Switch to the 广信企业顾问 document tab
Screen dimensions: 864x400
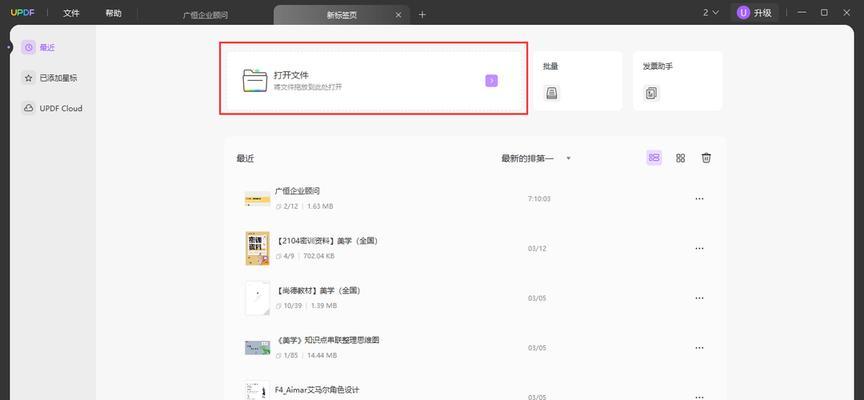point(206,15)
